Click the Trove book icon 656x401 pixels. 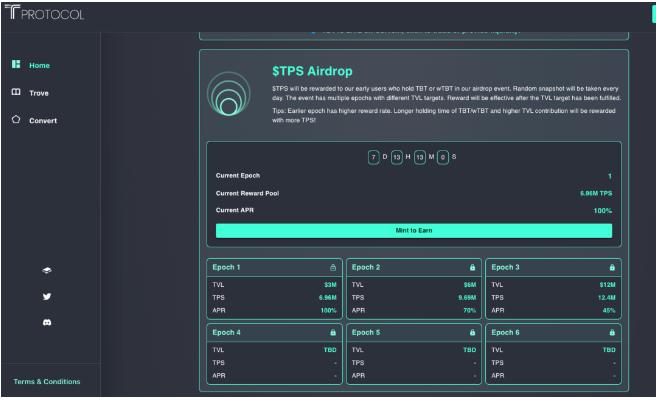16,92
